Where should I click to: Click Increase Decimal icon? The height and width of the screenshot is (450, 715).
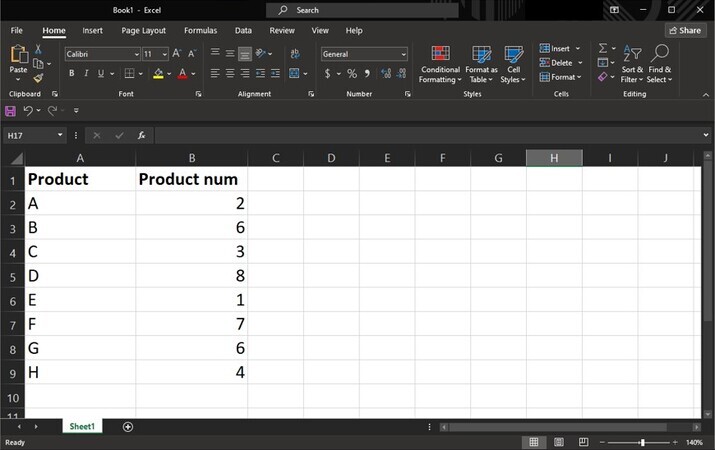coord(386,73)
